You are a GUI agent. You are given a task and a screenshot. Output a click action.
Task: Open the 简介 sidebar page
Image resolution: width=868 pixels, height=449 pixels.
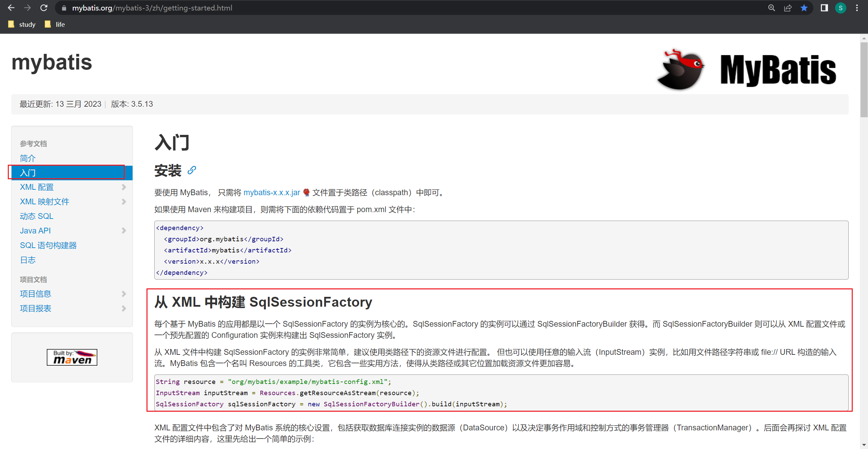pyautogui.click(x=27, y=158)
